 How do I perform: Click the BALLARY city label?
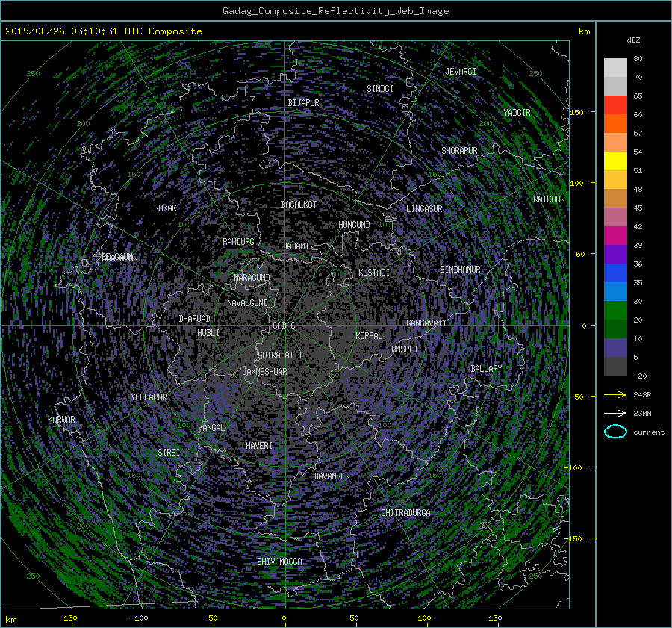coord(486,369)
